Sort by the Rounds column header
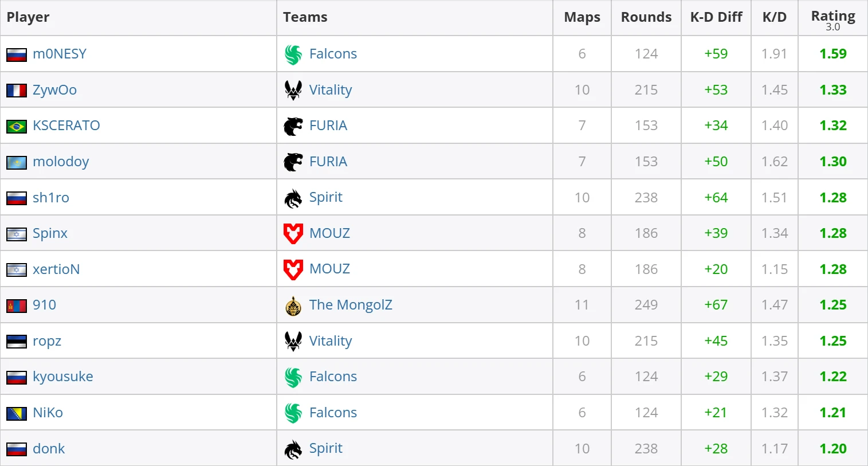868x466 pixels. [646, 17]
